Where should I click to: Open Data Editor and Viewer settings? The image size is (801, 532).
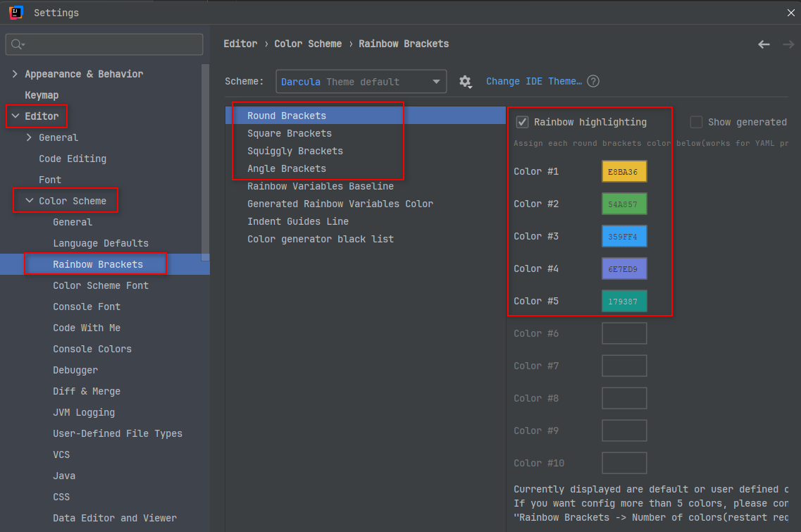click(115, 518)
